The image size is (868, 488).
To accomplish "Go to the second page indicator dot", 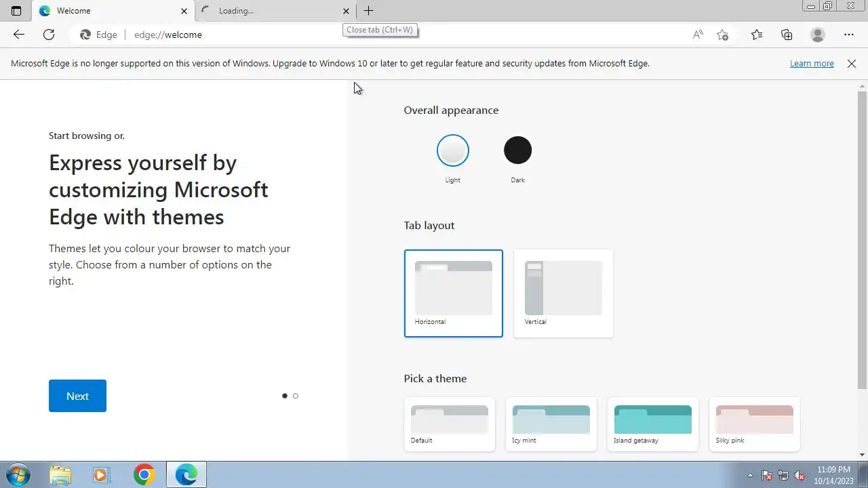I will click(x=296, y=396).
